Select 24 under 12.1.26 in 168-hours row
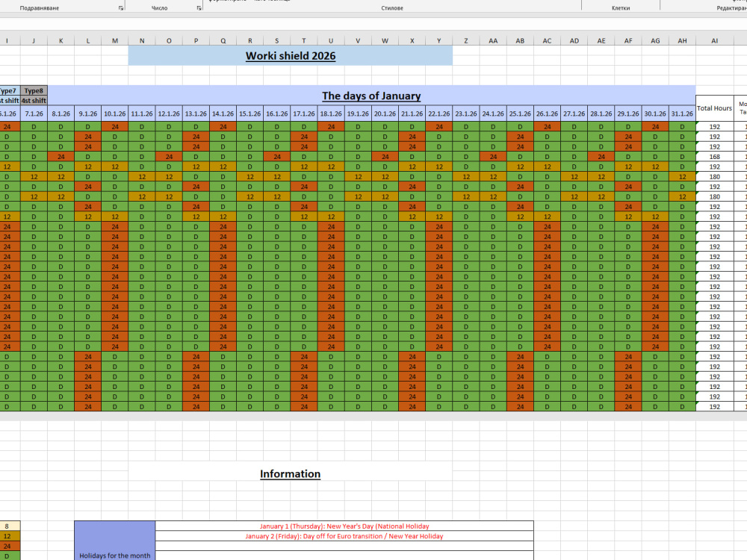 [169, 157]
